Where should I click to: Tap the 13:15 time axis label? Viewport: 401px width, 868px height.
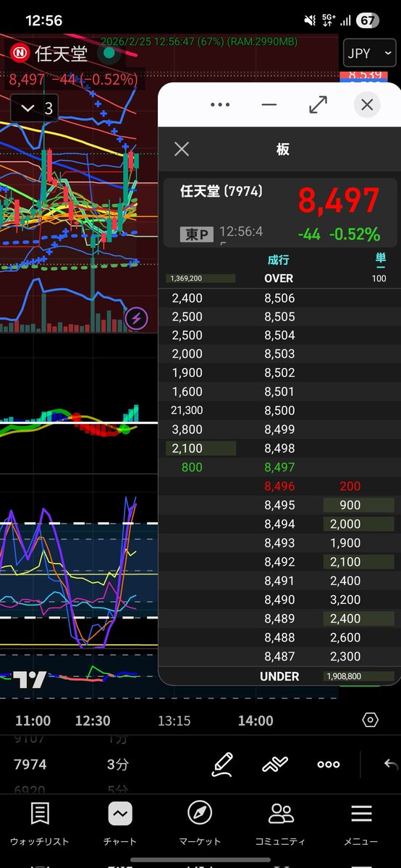coord(174,720)
